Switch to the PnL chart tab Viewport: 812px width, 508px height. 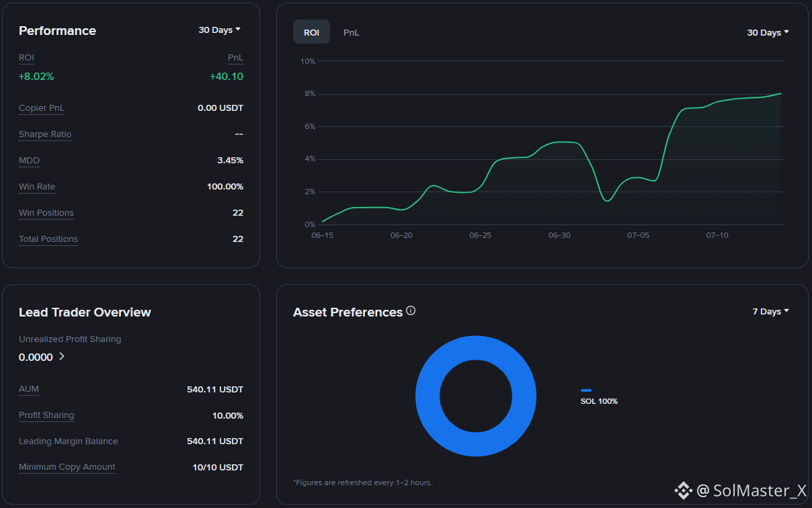click(x=352, y=32)
